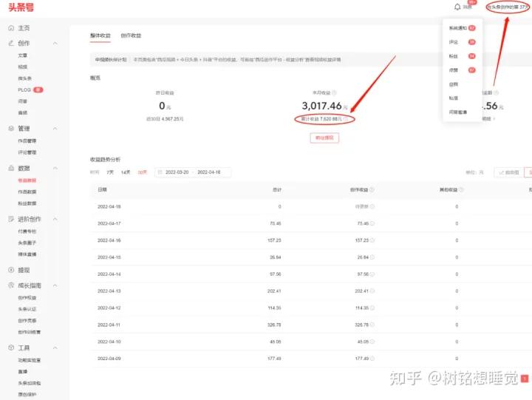Select 问答邀请 in notification dropdown

tap(458, 112)
